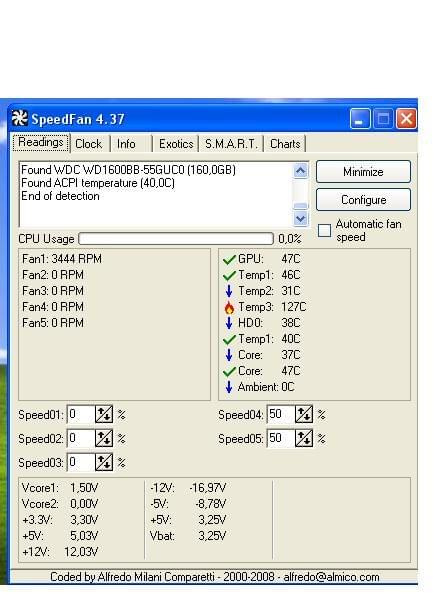This screenshot has width=435, height=597.
Task: Click the log scroll up arrow
Action: (x=300, y=171)
